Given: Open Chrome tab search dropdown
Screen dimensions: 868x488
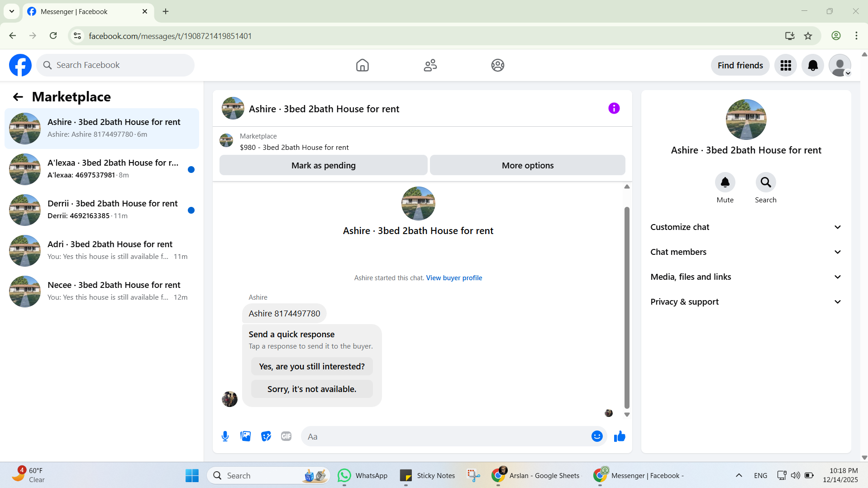Looking at the screenshot, I should 12,11.
